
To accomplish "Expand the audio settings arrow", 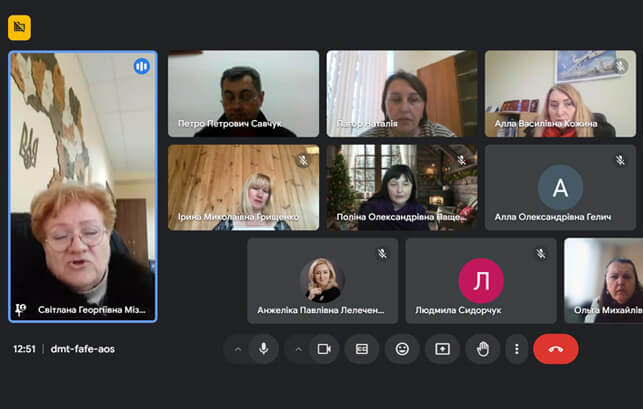I will tap(238, 349).
